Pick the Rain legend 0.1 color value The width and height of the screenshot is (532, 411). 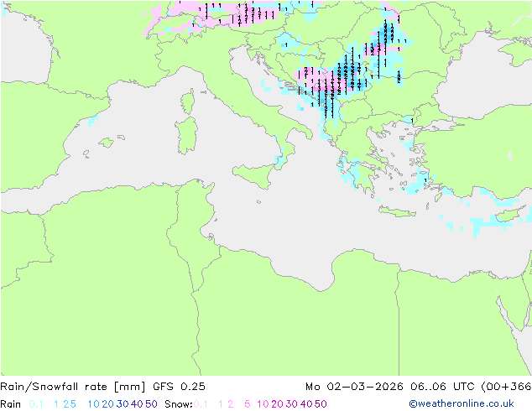pos(36,404)
